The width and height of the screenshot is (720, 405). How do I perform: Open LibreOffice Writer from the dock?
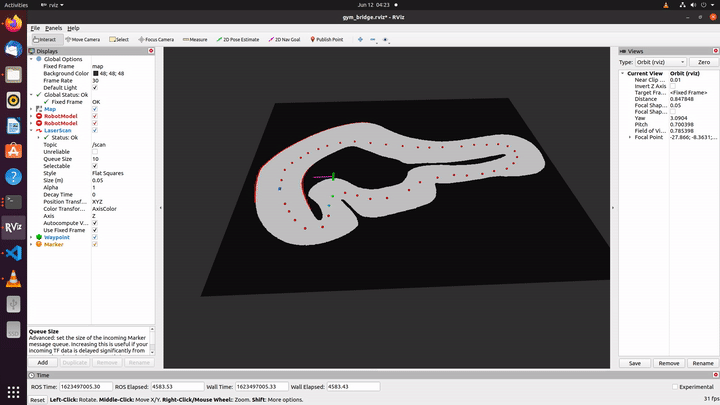point(13,125)
